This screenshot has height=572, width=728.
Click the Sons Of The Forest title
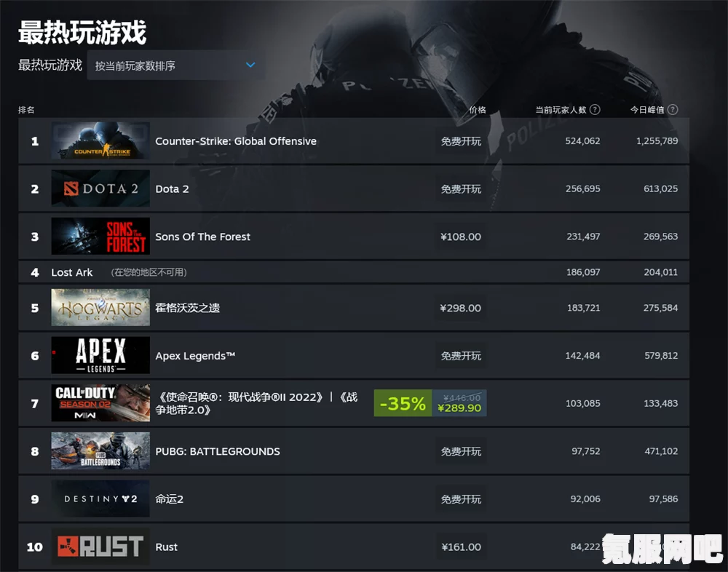point(203,237)
